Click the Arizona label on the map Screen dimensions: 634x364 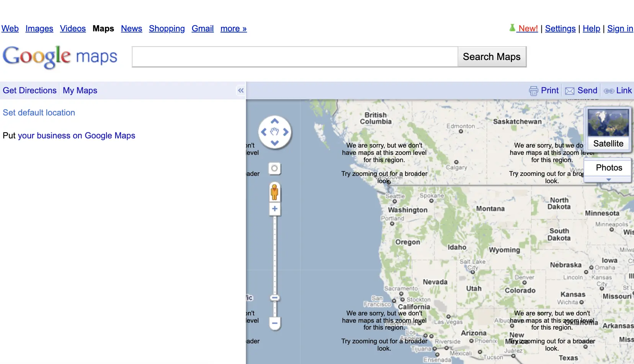[474, 333]
